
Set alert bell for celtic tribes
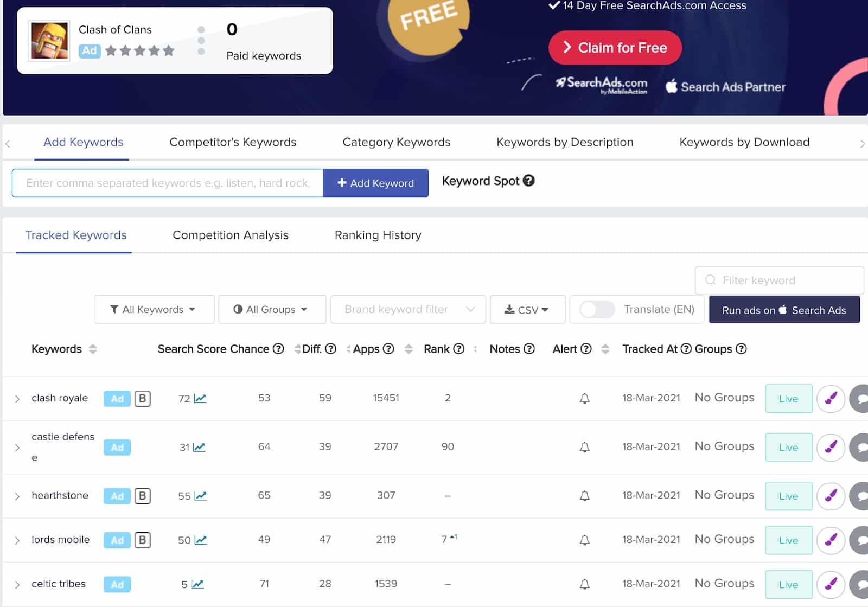coord(584,584)
